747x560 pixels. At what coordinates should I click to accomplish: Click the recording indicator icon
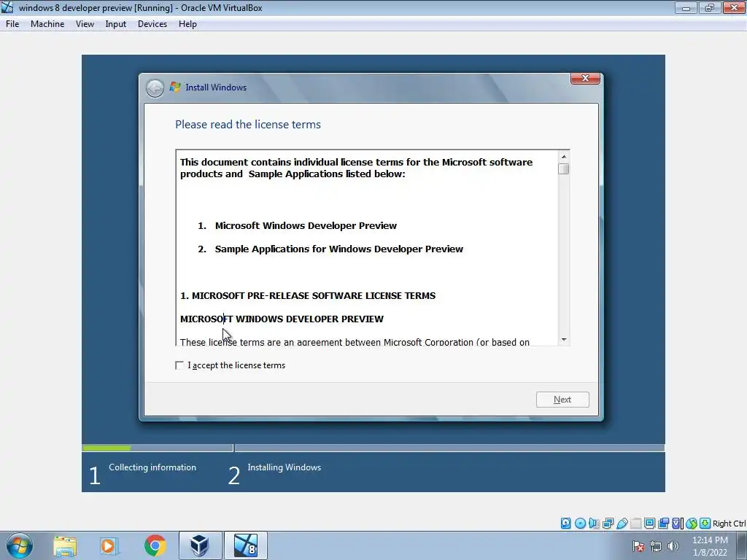pyautogui.click(x=663, y=524)
